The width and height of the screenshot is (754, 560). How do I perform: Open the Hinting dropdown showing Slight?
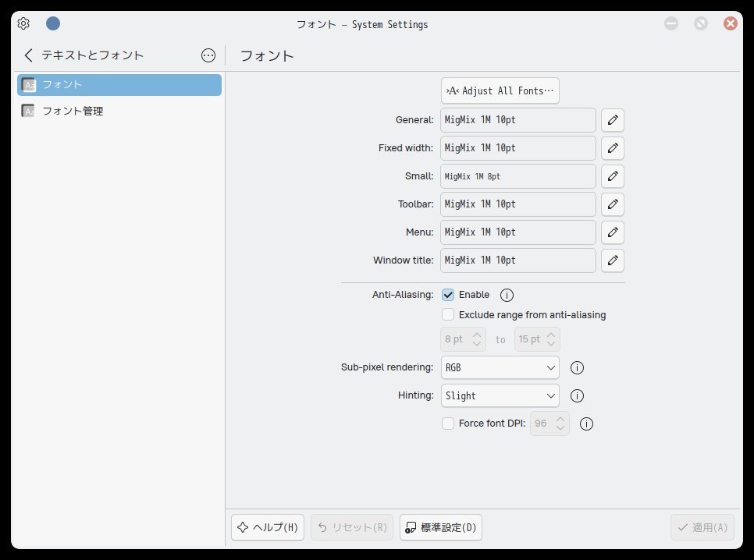click(x=500, y=395)
